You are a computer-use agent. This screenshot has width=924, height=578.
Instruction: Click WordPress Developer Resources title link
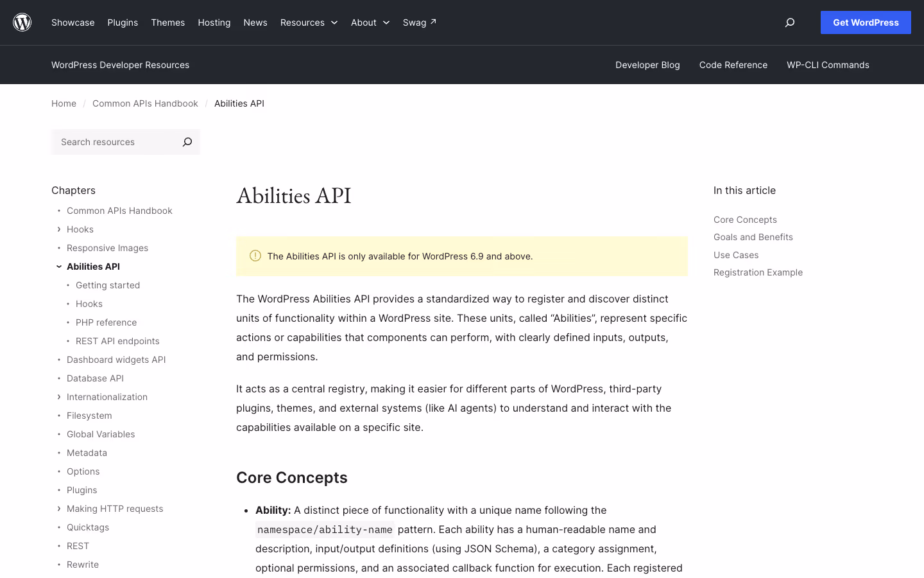coord(120,65)
